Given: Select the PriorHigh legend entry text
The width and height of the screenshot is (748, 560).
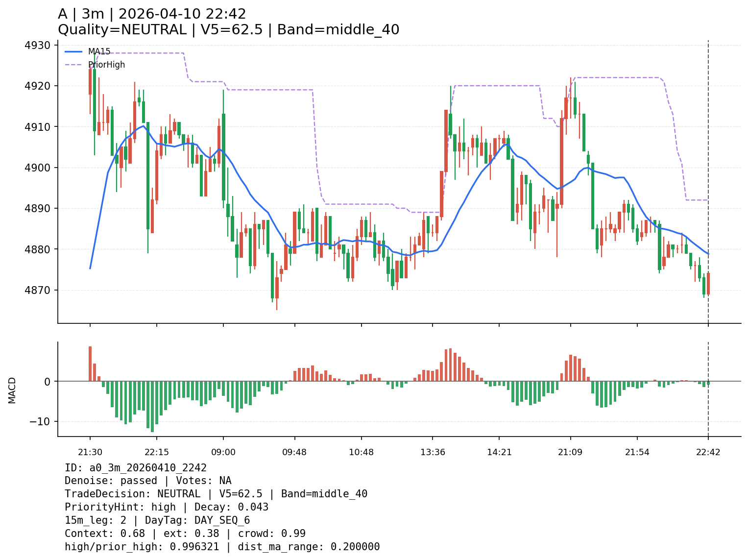Looking at the screenshot, I should (106, 65).
